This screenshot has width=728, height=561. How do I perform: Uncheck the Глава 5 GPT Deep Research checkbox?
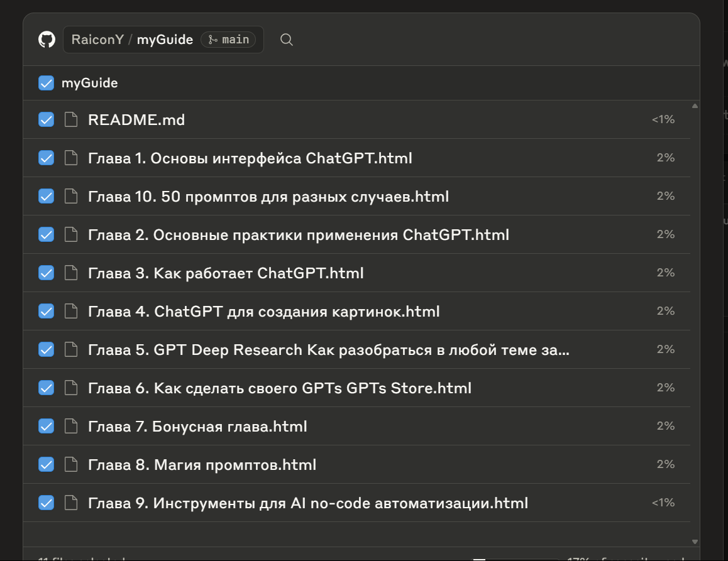pos(46,349)
